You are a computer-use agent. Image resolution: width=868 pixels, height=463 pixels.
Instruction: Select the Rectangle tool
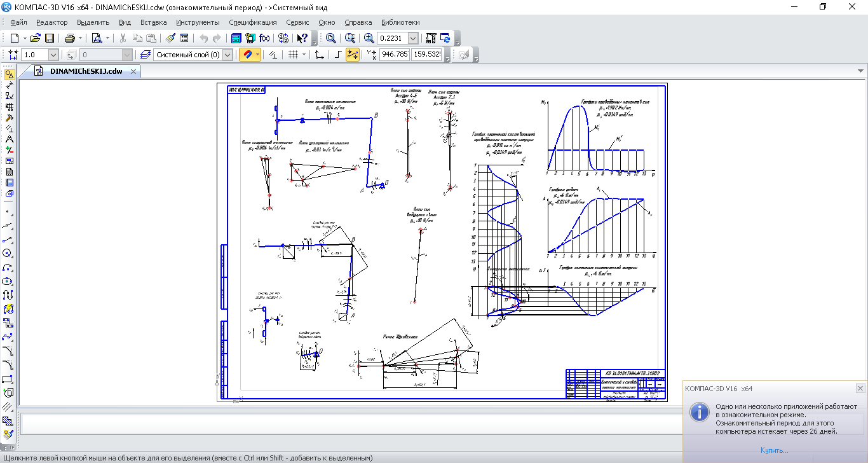(8, 379)
